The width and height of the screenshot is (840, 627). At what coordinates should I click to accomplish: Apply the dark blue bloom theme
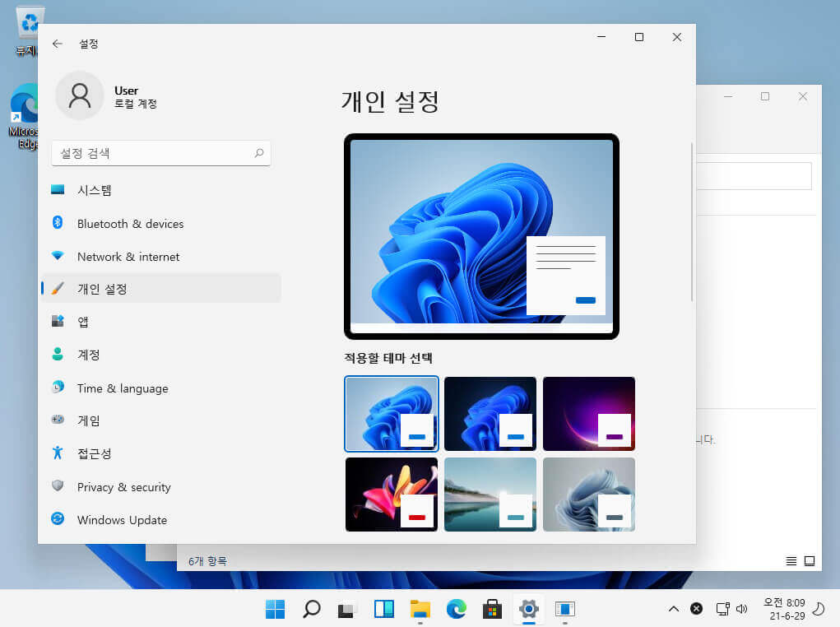click(490, 414)
